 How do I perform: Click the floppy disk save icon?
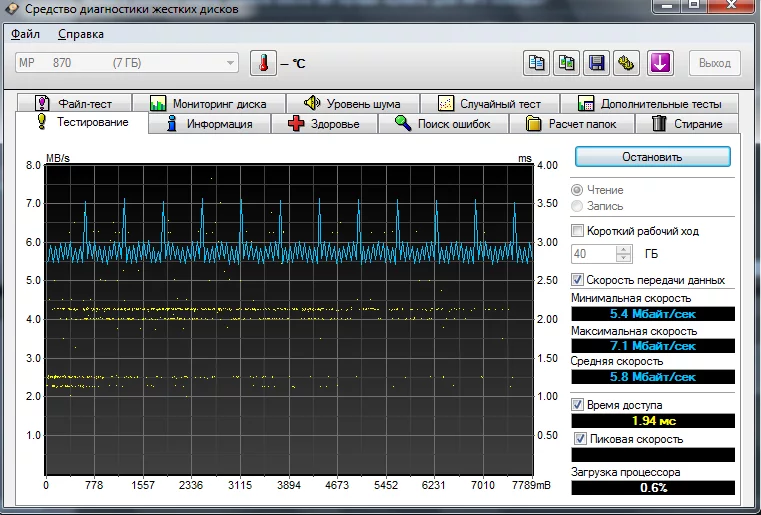597,63
